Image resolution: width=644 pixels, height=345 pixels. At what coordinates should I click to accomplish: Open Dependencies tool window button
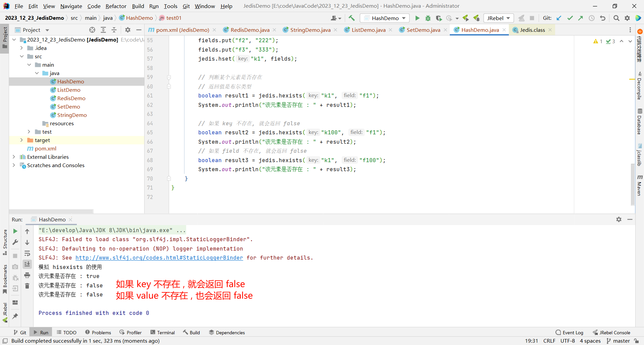pyautogui.click(x=227, y=332)
